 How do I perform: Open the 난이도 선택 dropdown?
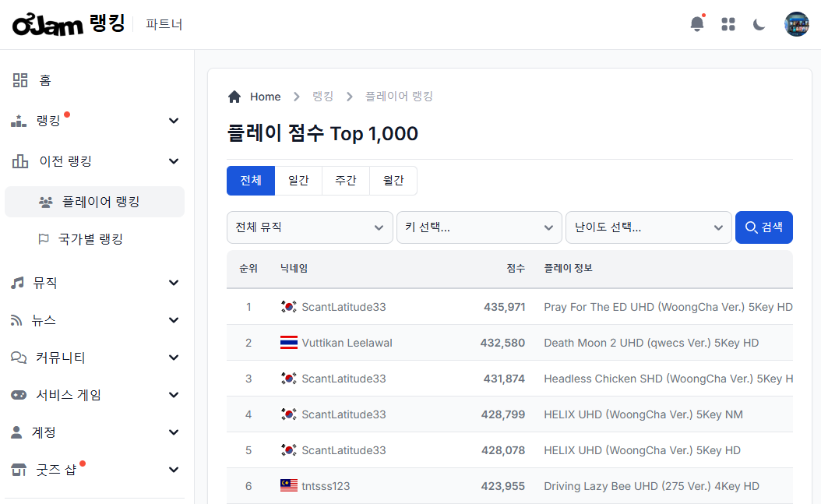(648, 227)
